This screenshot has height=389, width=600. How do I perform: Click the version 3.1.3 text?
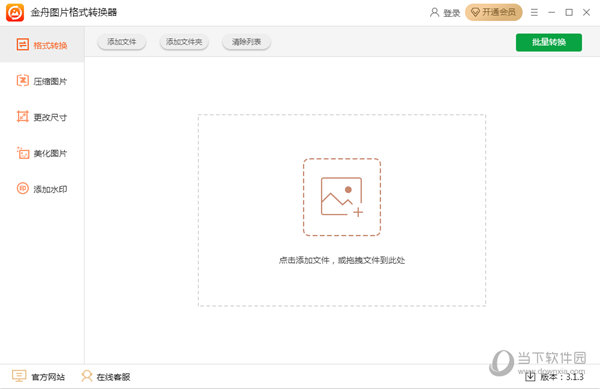pos(562,377)
